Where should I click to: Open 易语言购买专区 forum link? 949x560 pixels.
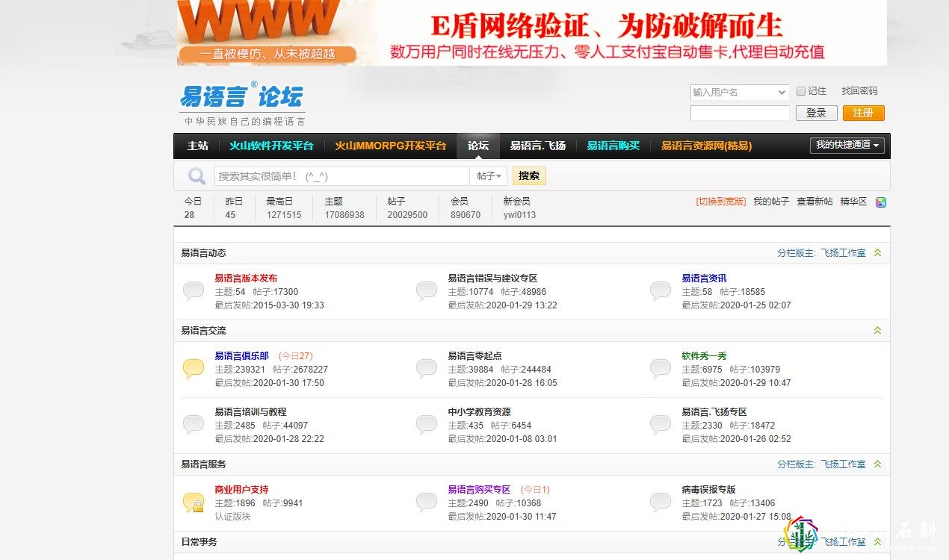(x=479, y=490)
